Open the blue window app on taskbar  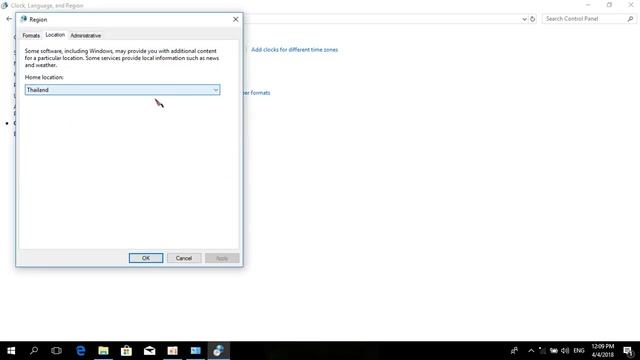[x=196, y=351]
